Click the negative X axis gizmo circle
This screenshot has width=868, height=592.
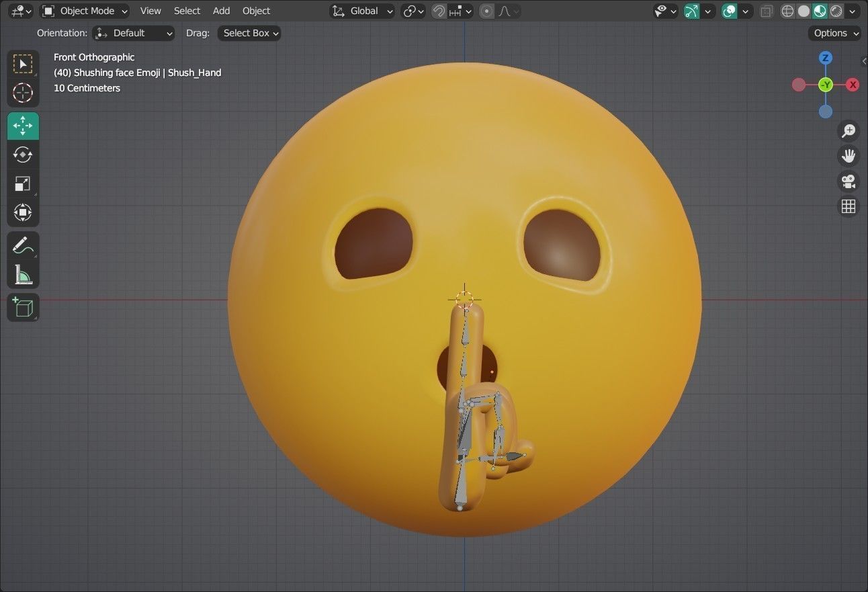[799, 85]
